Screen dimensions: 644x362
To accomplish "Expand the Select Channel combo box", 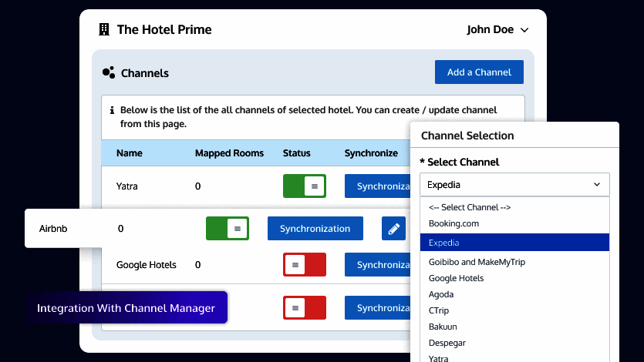I will [514, 185].
